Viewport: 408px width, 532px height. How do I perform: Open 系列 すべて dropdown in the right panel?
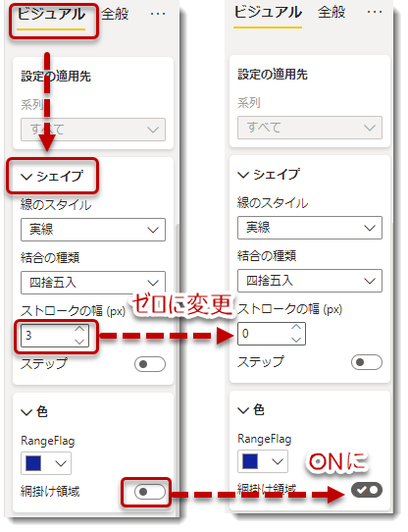coord(310,128)
